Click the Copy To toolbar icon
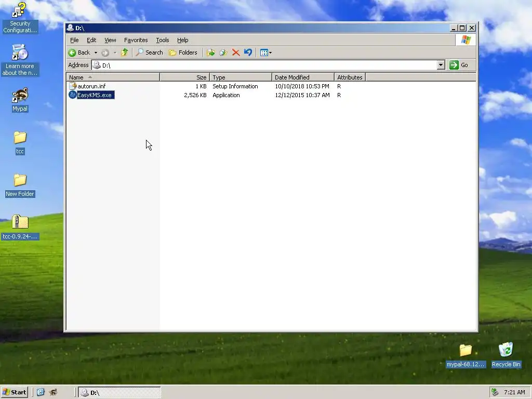This screenshot has height=399, width=532. (223, 52)
